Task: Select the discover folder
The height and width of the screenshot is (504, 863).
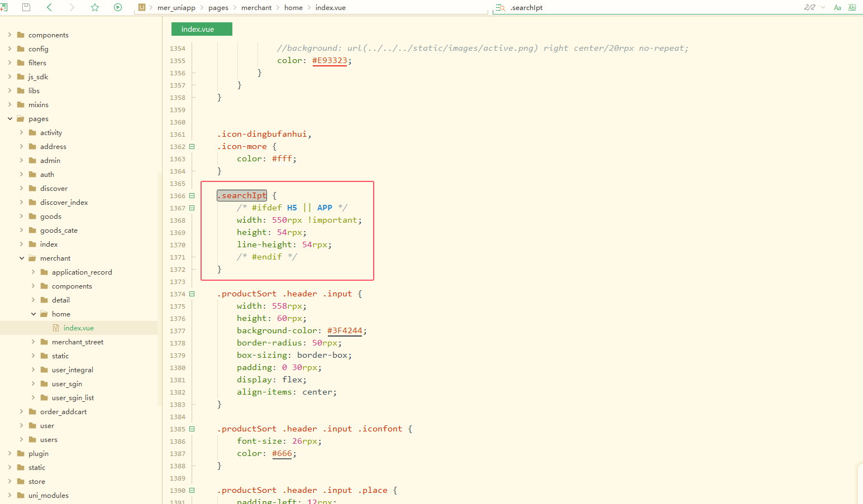Action: tap(54, 188)
